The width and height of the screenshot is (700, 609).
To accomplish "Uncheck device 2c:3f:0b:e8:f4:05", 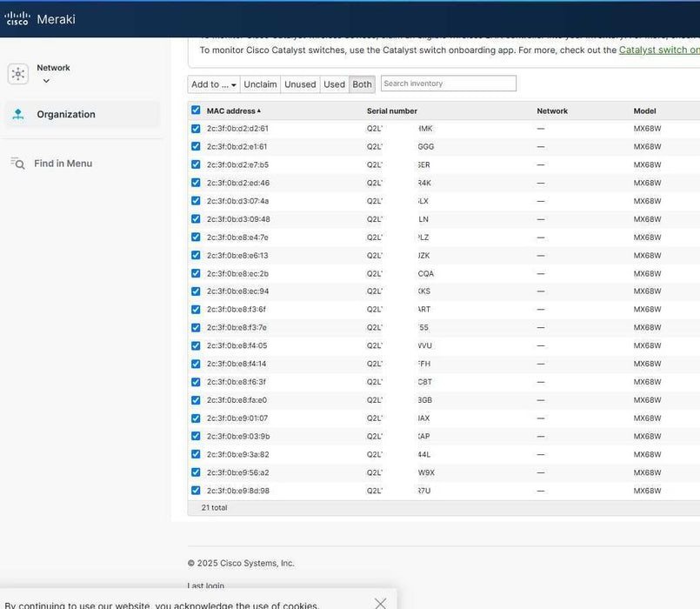I will tap(196, 346).
